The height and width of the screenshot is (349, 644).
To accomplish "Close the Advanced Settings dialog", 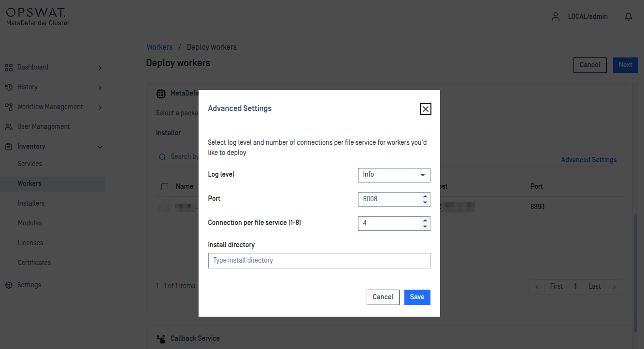I will coord(425,109).
